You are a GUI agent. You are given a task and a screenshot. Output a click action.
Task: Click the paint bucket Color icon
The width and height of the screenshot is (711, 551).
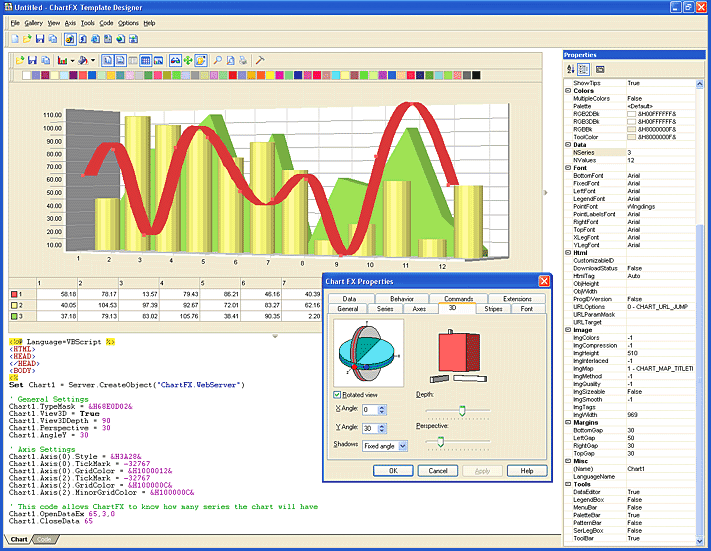point(83,60)
